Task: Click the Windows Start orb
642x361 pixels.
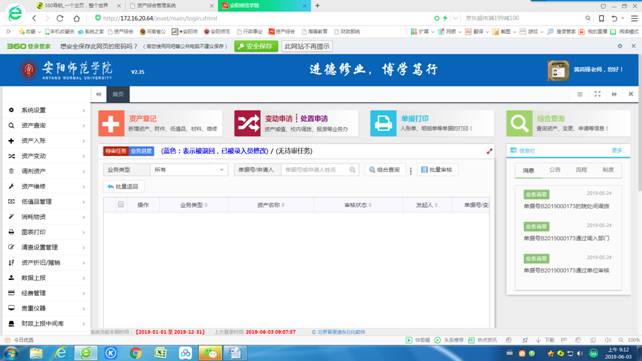Action: point(11,352)
